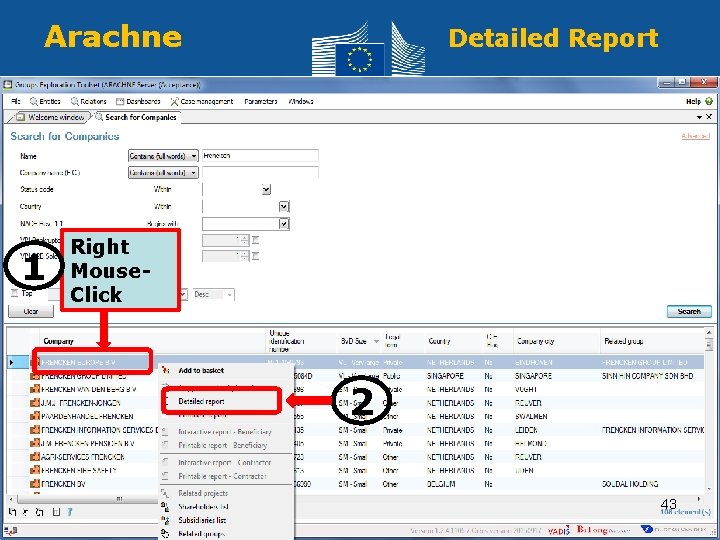Viewport: 720px width, 540px height.
Task: Click the connection status icon in the status bar
Action: click(x=11, y=531)
